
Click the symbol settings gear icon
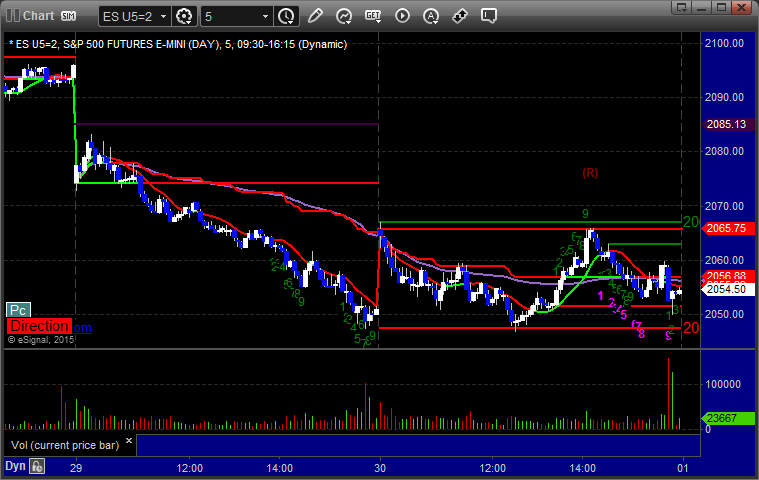[184, 16]
